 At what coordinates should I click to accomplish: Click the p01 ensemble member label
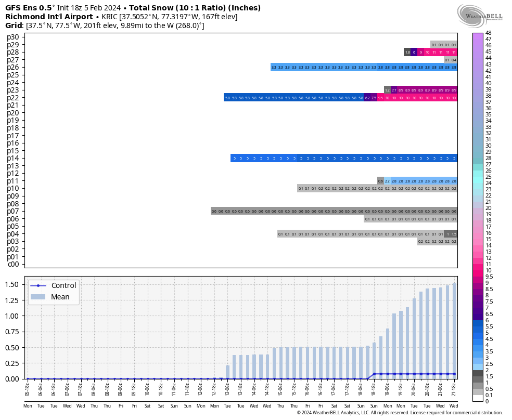pos(13,257)
